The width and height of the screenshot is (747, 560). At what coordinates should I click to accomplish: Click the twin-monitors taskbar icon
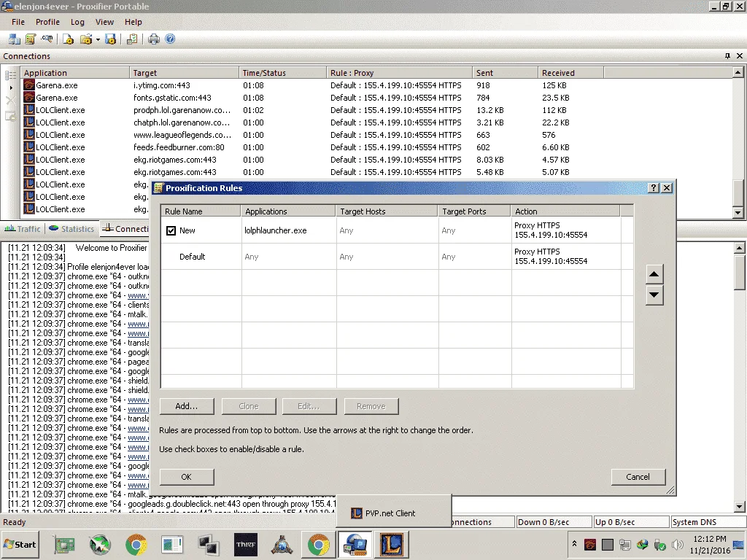[209, 544]
